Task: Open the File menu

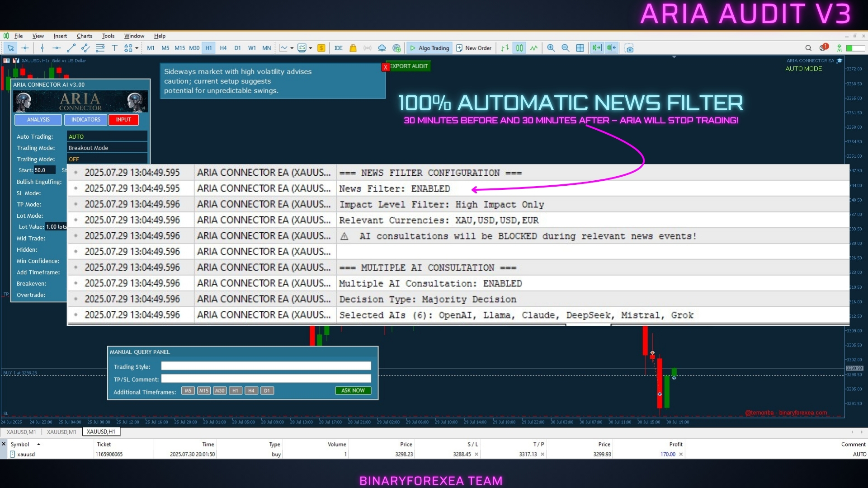Action: pyautogui.click(x=19, y=36)
